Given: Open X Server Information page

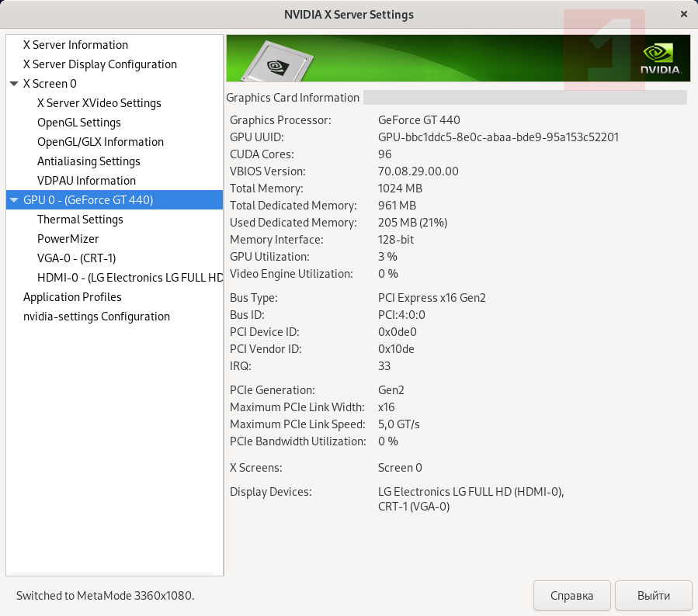Looking at the screenshot, I should coord(75,45).
